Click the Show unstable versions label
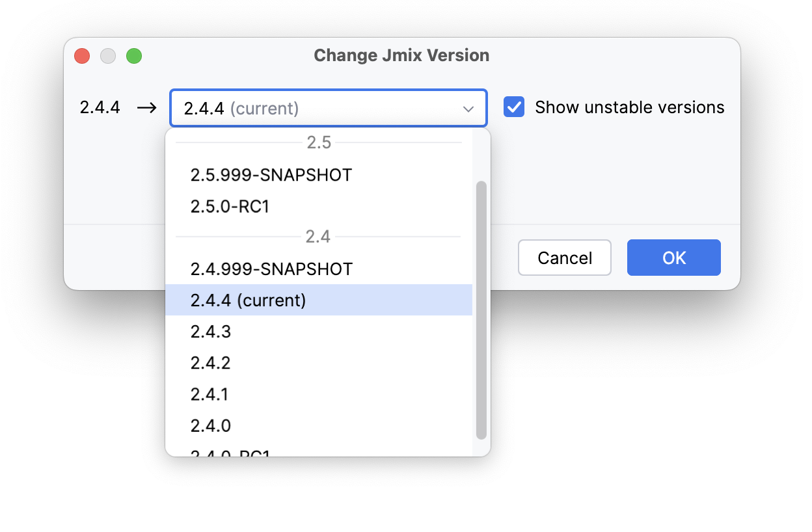 click(x=629, y=107)
